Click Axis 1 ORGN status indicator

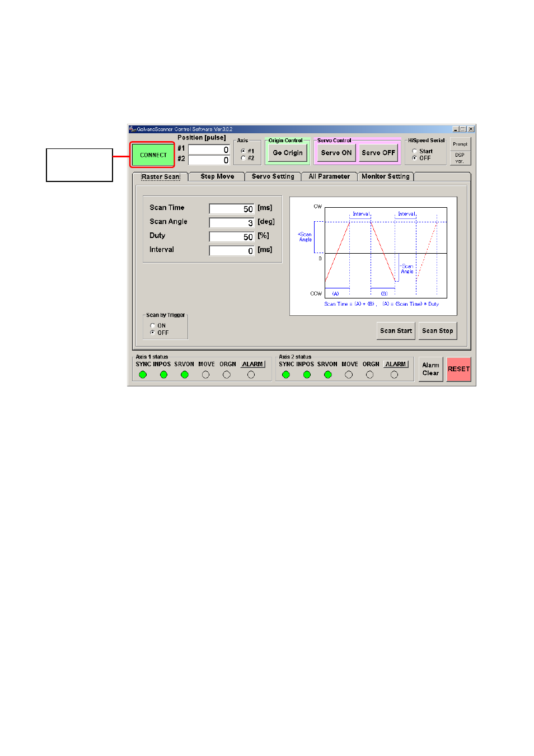click(227, 375)
